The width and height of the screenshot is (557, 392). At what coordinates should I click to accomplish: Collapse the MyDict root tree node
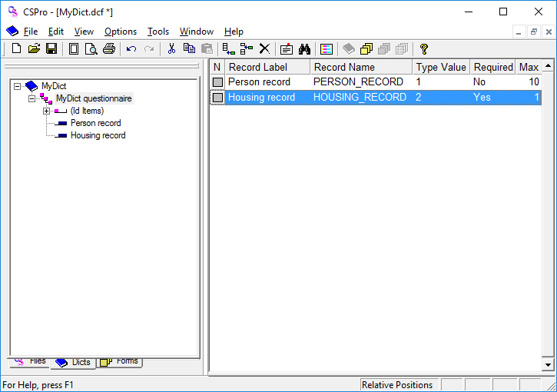click(18, 86)
